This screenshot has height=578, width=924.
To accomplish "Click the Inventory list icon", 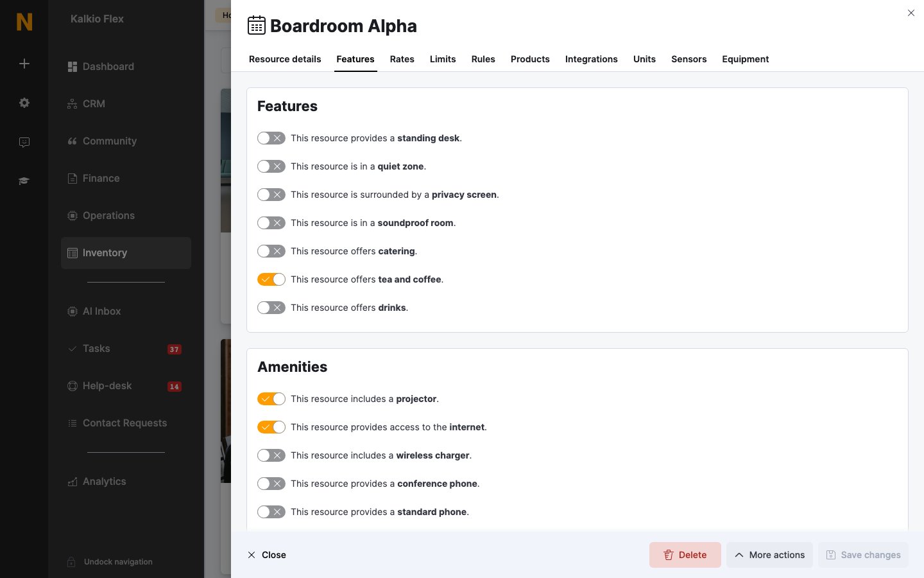I will [x=73, y=253].
